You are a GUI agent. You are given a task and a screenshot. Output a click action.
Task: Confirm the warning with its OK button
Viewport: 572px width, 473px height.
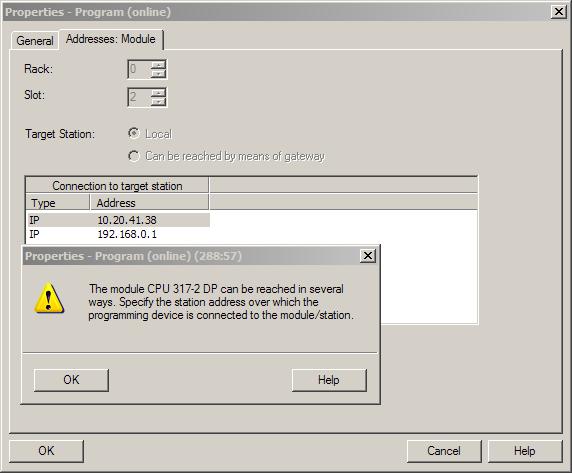(x=71, y=380)
